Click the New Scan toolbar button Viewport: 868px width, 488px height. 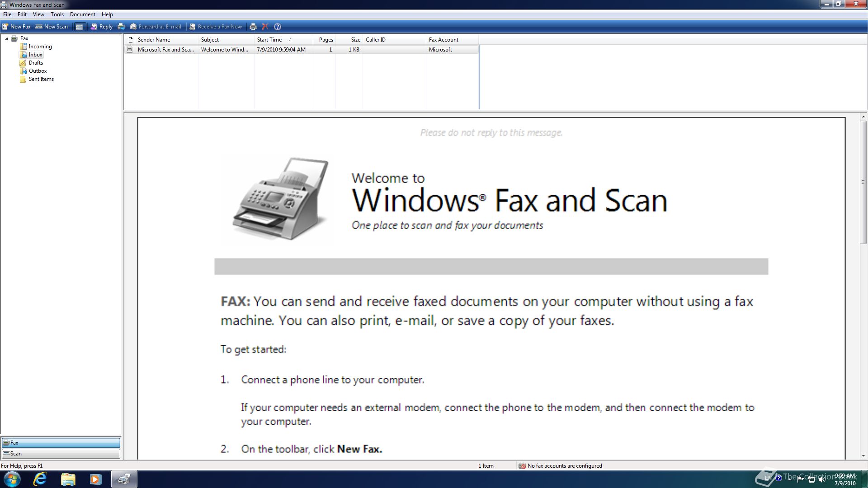pyautogui.click(x=52, y=27)
